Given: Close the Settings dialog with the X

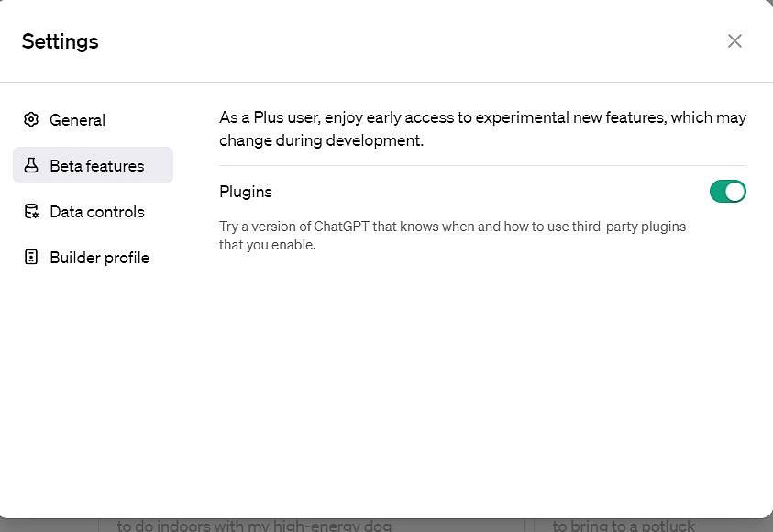Looking at the screenshot, I should pyautogui.click(x=734, y=41).
